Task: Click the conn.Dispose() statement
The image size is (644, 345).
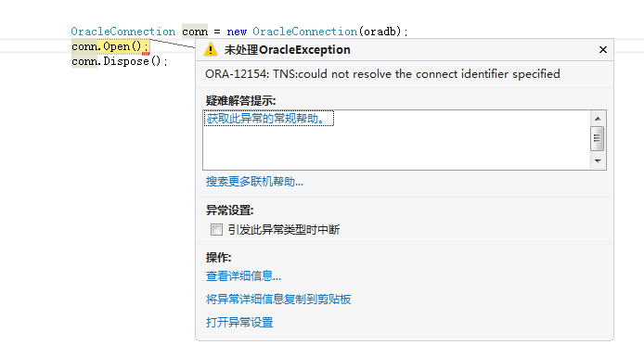Action: 120,61
